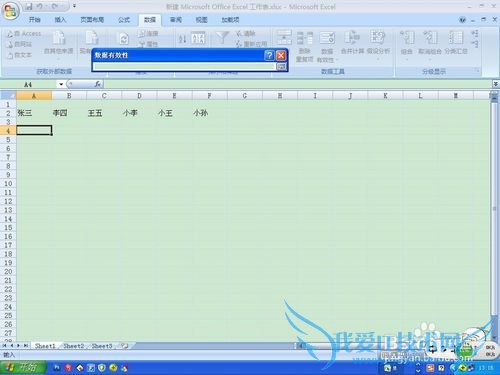Viewport: 500px width, 375px height.
Task: Select the 数据 ribbon tab
Action: pos(150,20)
